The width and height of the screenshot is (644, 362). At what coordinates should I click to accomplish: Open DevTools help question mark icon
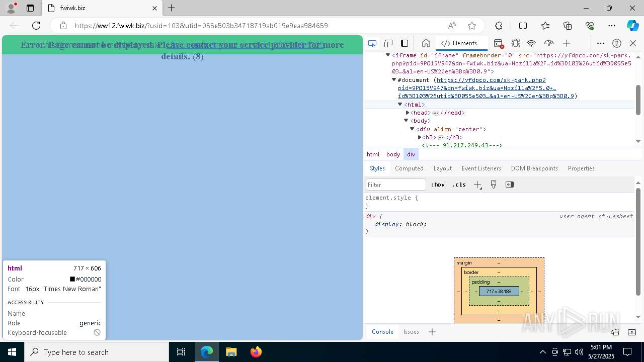pyautogui.click(x=617, y=43)
